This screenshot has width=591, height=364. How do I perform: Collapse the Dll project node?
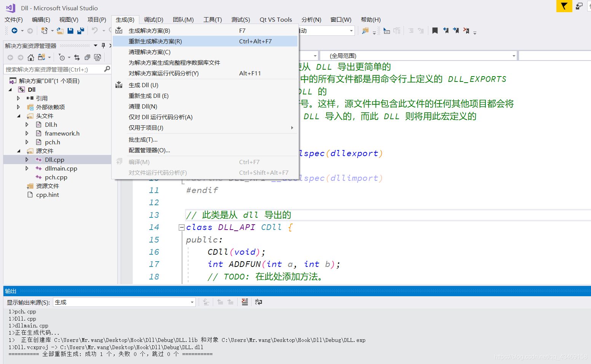(x=10, y=89)
